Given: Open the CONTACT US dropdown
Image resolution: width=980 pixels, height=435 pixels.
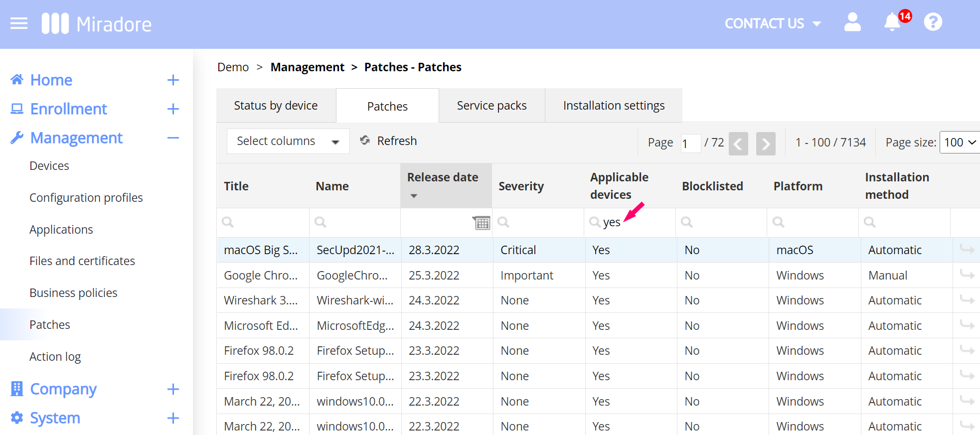Looking at the screenshot, I should click(x=773, y=23).
